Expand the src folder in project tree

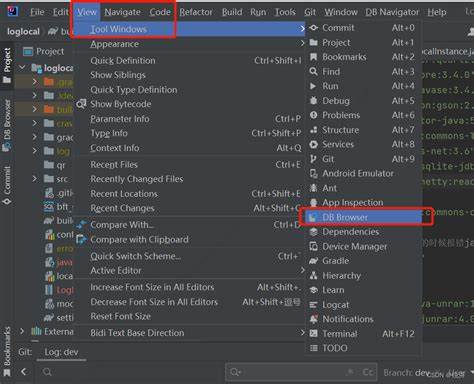[x=35, y=179]
